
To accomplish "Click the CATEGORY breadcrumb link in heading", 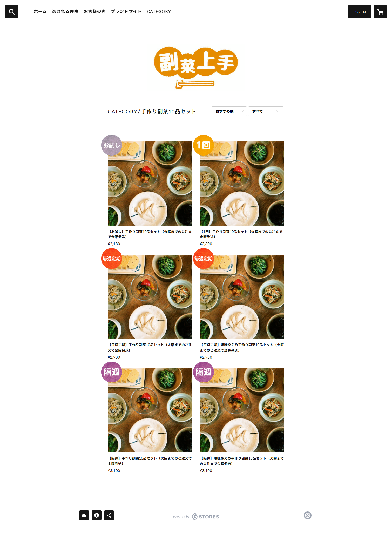I will click(122, 112).
